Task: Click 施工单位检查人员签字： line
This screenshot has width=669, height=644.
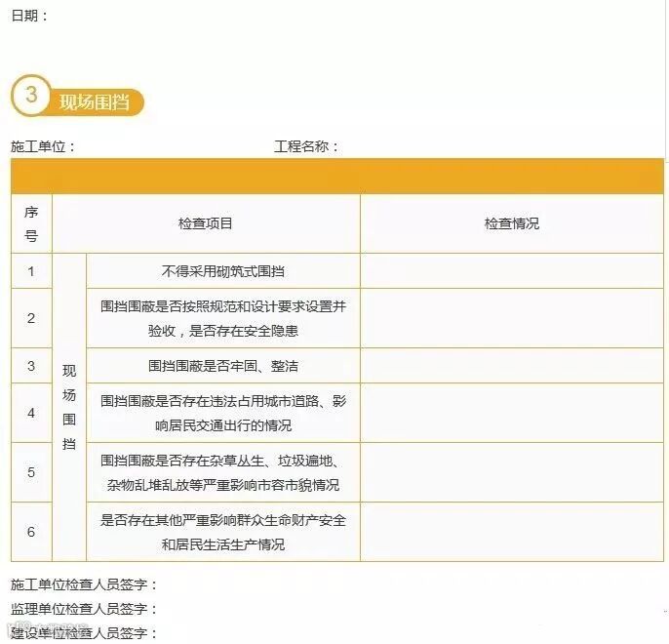Action: point(84,584)
